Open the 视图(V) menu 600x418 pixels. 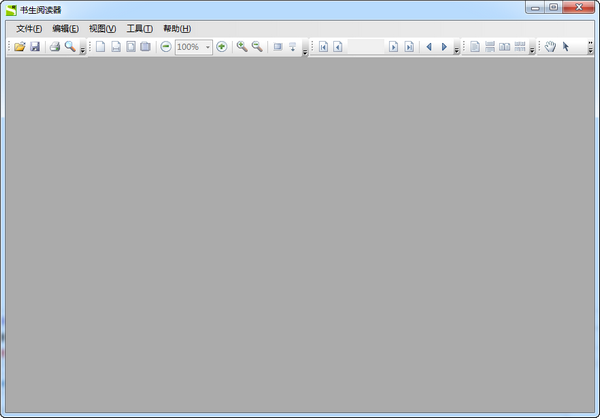click(102, 28)
